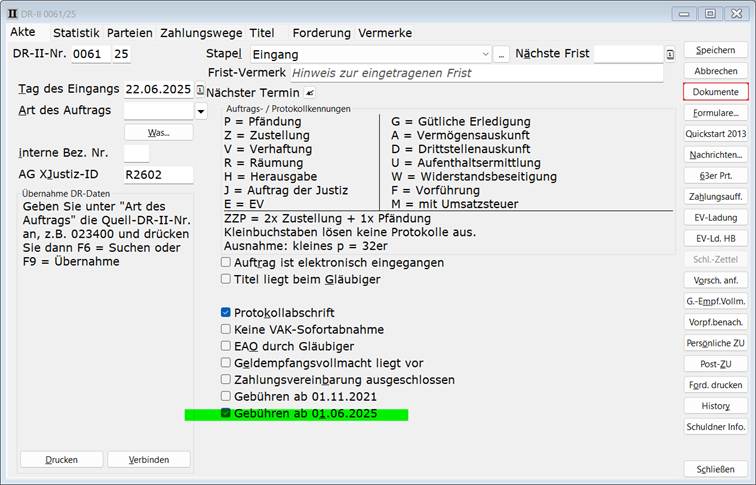The height and width of the screenshot is (485, 756).
Task: Open Nachrichten... button
Action: [x=716, y=155]
